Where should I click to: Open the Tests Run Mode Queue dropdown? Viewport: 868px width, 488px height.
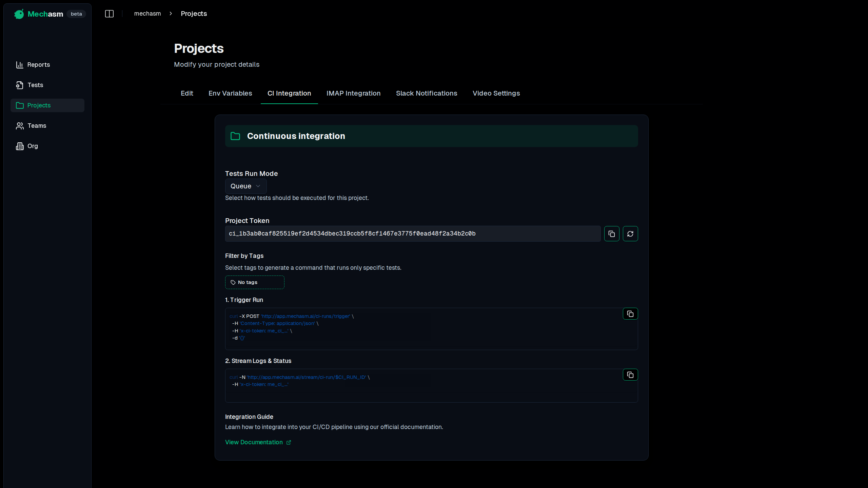tap(245, 186)
